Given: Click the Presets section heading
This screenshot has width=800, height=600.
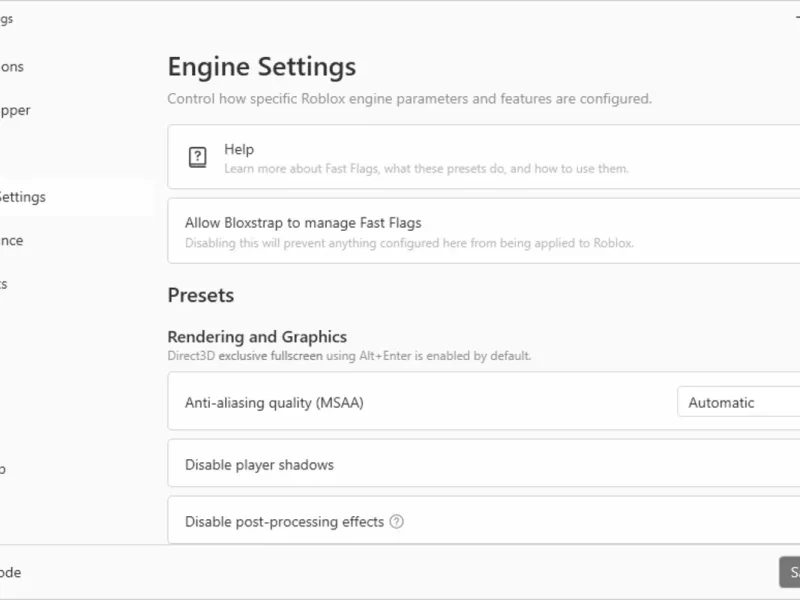Looking at the screenshot, I should (201, 295).
